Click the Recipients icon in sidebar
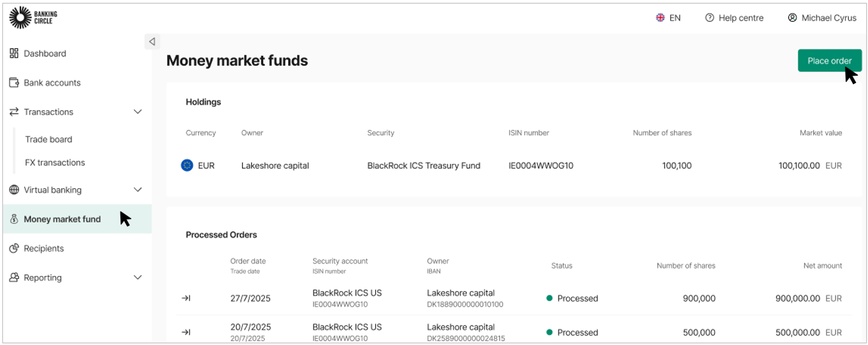The image size is (868, 345). coord(15,248)
